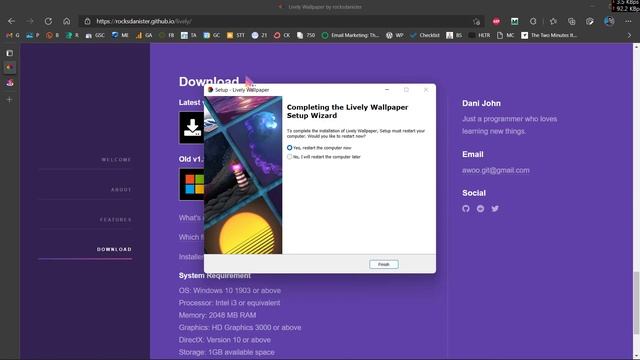The width and height of the screenshot is (640, 360).
Task: Minimize the Lively Wallpaper setup window
Action: tap(387, 90)
